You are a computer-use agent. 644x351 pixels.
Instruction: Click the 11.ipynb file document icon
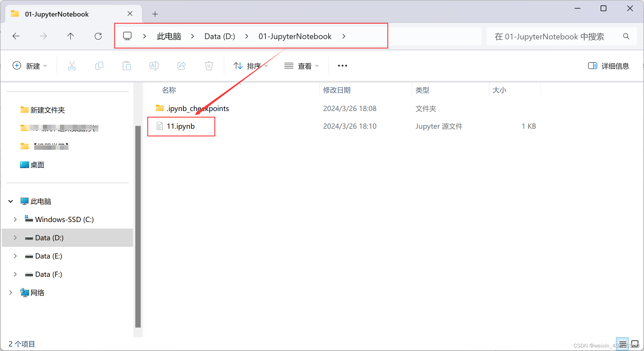pyautogui.click(x=160, y=126)
